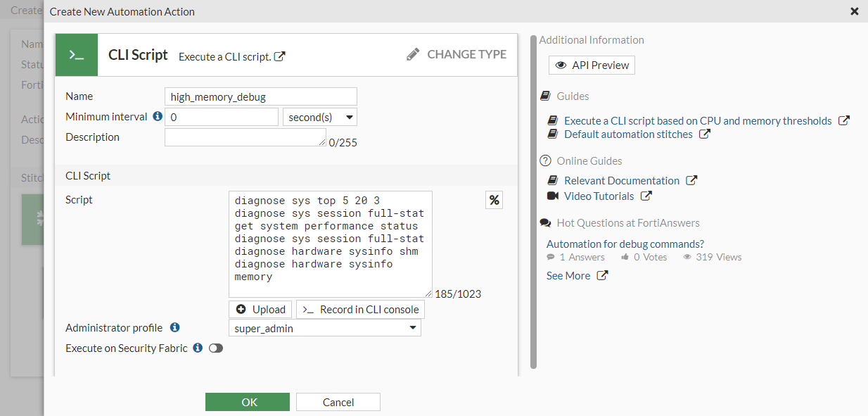Open the super_admin Administrator profile dropdown
The image size is (868, 416).
[x=324, y=327]
